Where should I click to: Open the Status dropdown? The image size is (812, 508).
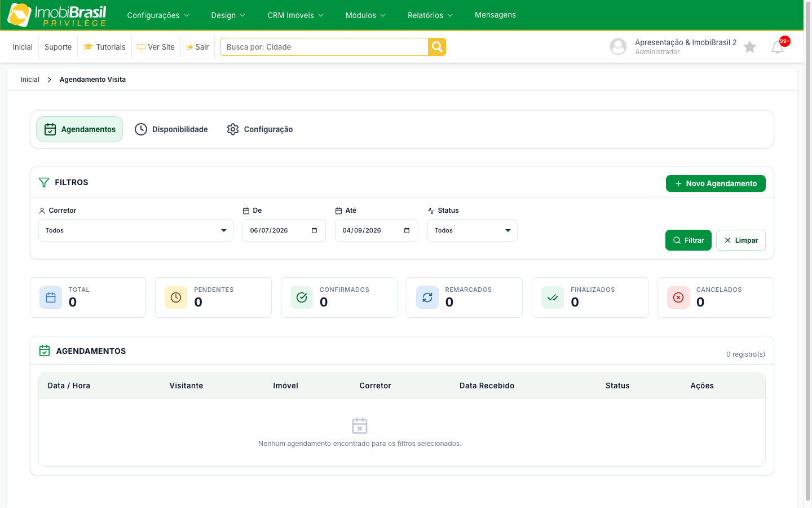pos(473,230)
